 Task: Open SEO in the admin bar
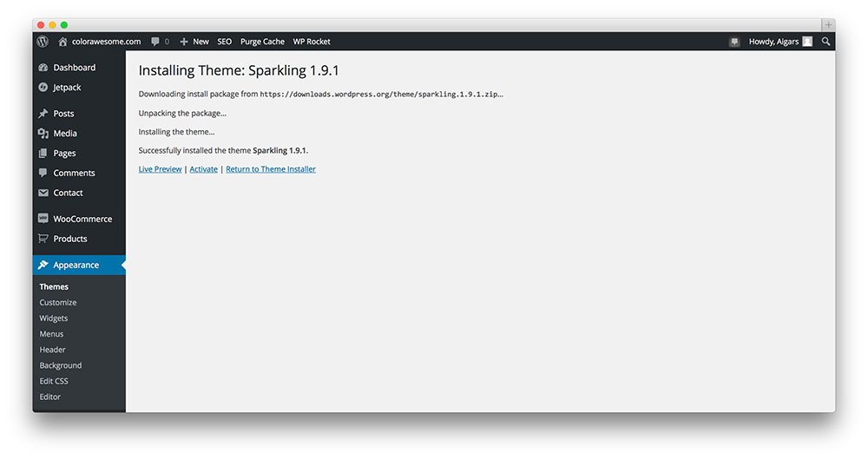[224, 42]
